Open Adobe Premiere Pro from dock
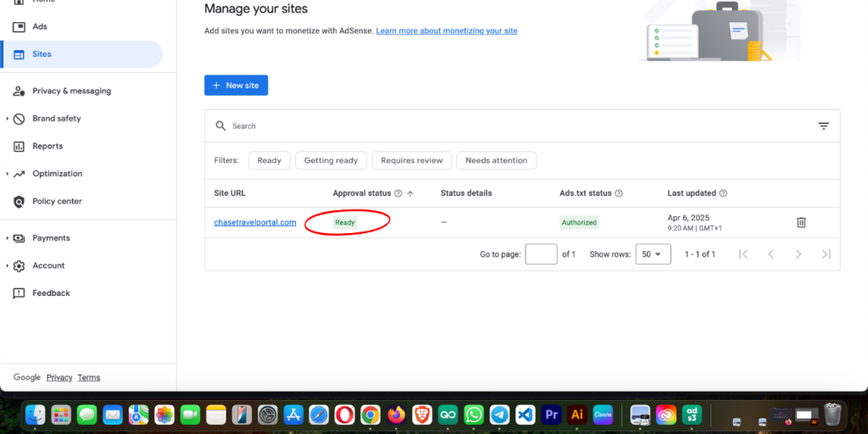The height and width of the screenshot is (434, 868). [551, 414]
